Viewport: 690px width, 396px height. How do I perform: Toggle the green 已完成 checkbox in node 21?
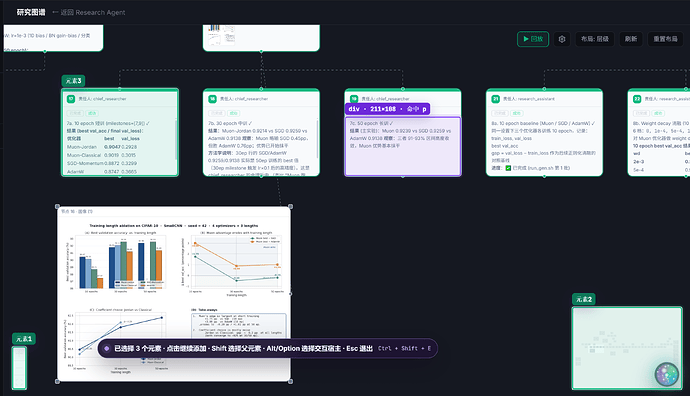[x=508, y=168]
